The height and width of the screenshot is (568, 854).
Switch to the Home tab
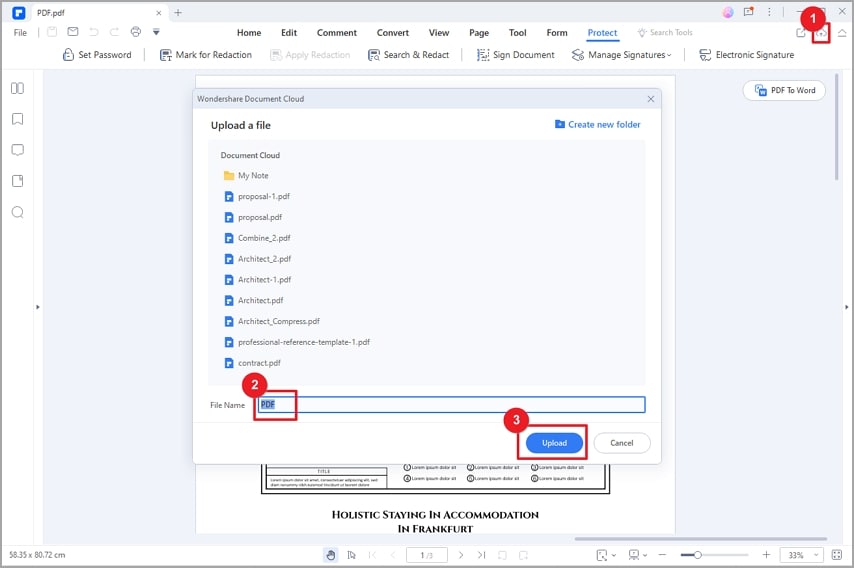[249, 33]
